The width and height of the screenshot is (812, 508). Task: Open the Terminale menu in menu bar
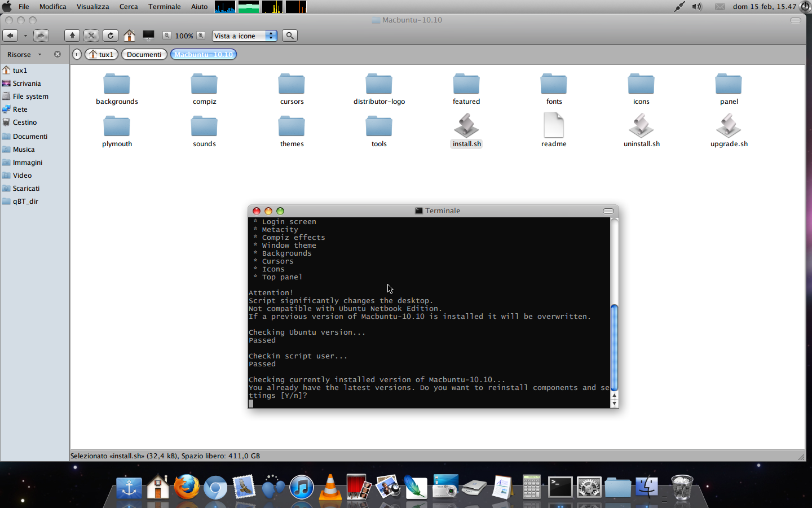click(164, 7)
